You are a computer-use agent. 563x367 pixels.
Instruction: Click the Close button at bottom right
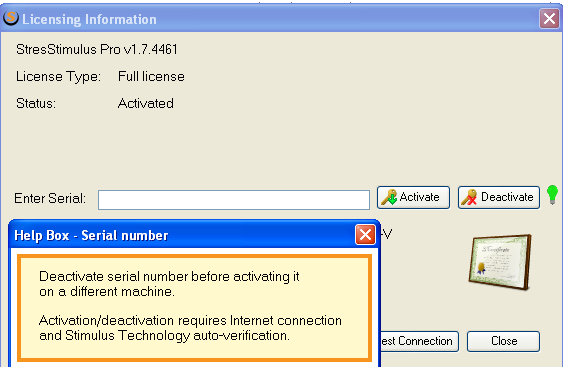[503, 341]
